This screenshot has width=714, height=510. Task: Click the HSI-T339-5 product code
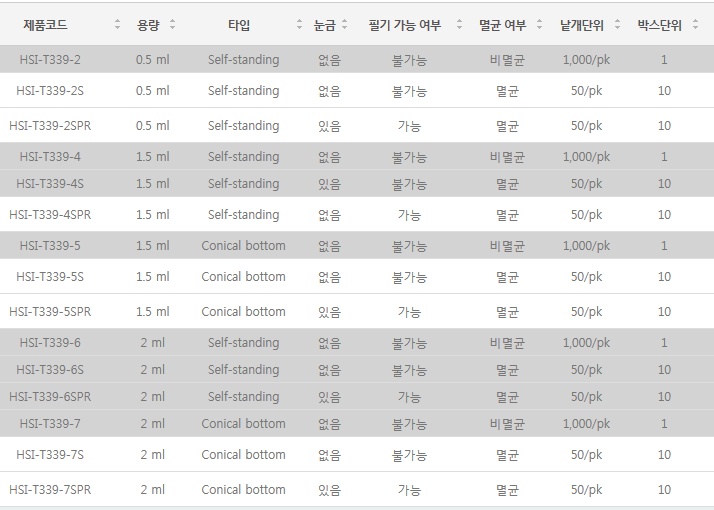pos(50,246)
